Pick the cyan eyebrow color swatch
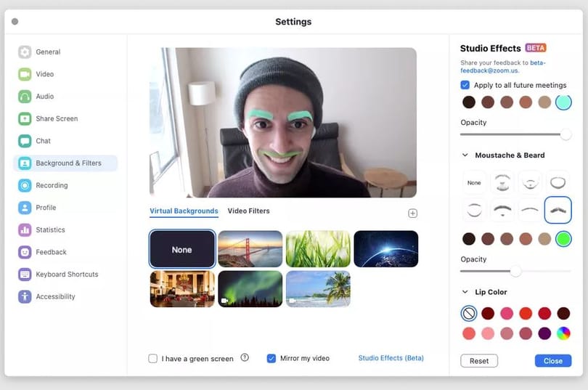The width and height of the screenshot is (588, 390). 563,102
